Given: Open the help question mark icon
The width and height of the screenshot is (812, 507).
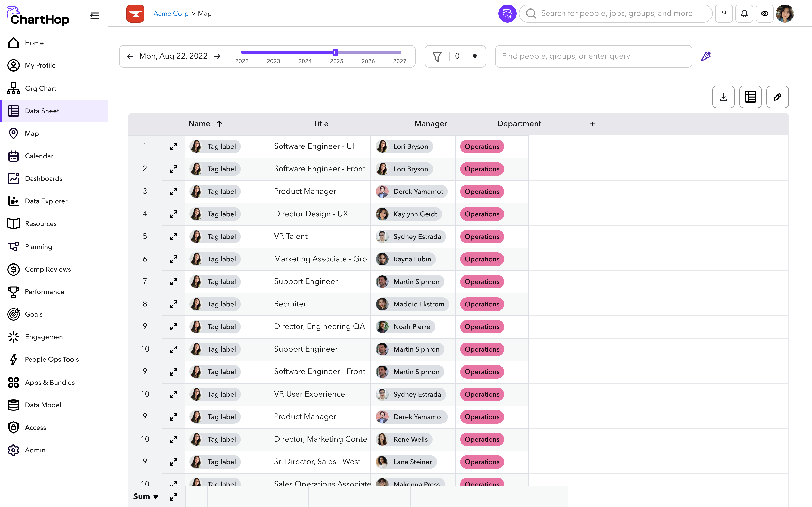Looking at the screenshot, I should pos(724,13).
